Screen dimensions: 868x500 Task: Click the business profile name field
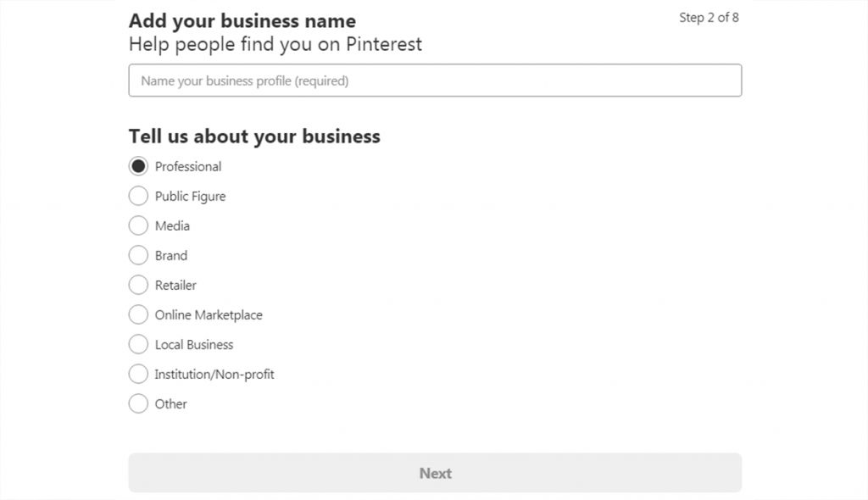tap(435, 81)
